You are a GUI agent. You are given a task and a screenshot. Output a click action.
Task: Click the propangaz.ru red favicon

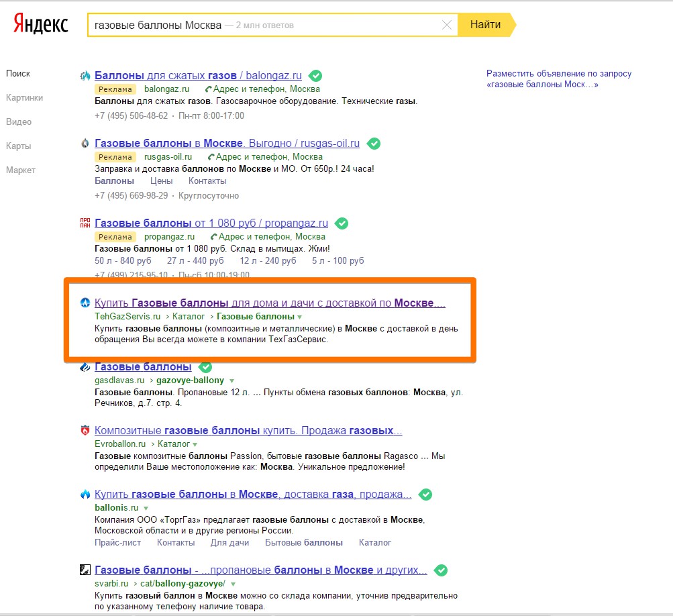pyautogui.click(x=85, y=223)
